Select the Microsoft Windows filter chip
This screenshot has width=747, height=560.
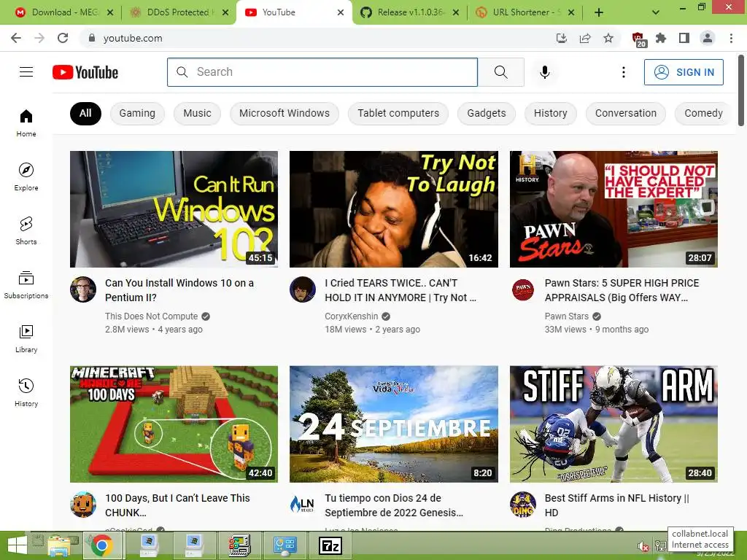285,113
